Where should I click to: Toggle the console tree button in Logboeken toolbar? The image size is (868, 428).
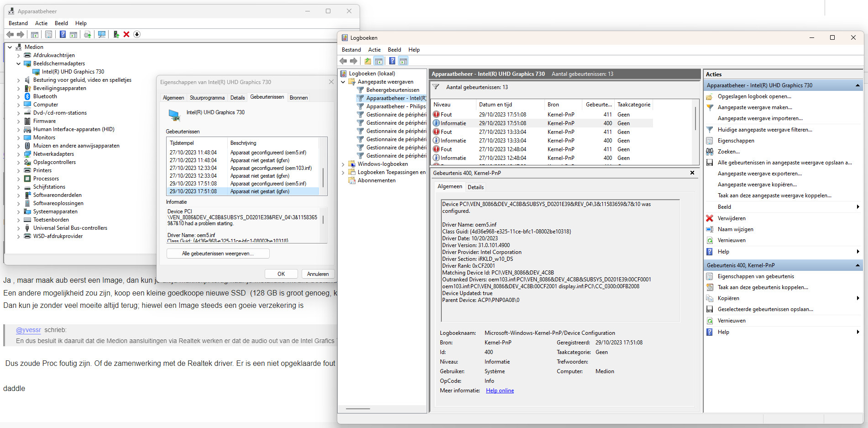point(379,61)
